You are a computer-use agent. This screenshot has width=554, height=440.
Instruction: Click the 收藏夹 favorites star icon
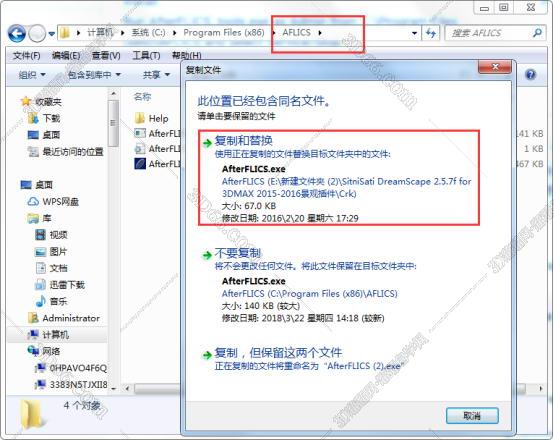click(26, 101)
